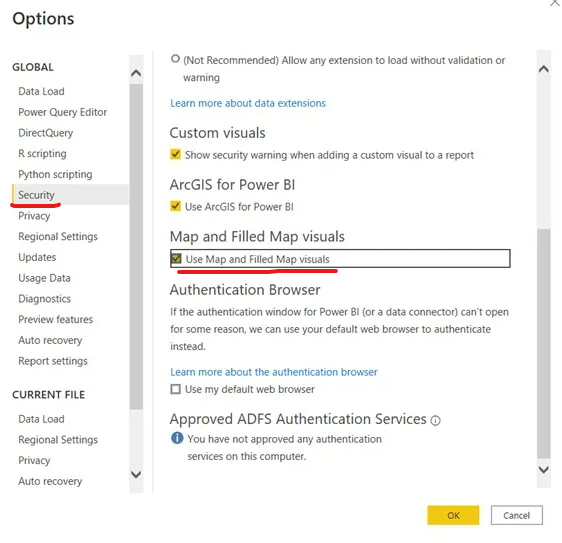The width and height of the screenshot is (562, 543).
Task: Open Power Query Editor settings
Action: click(62, 112)
